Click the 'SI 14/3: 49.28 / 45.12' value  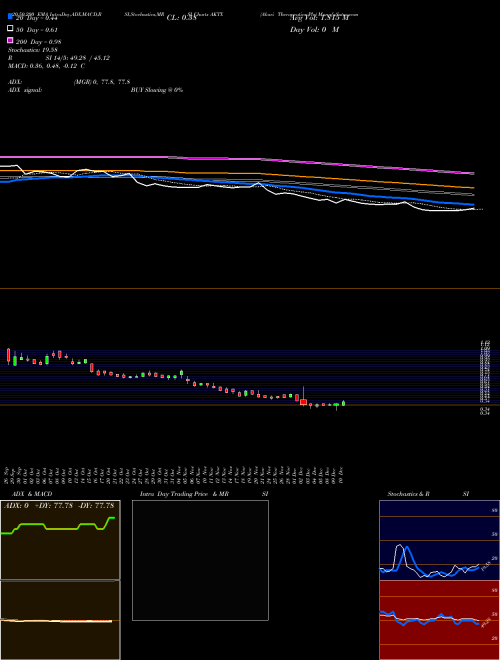78,58
